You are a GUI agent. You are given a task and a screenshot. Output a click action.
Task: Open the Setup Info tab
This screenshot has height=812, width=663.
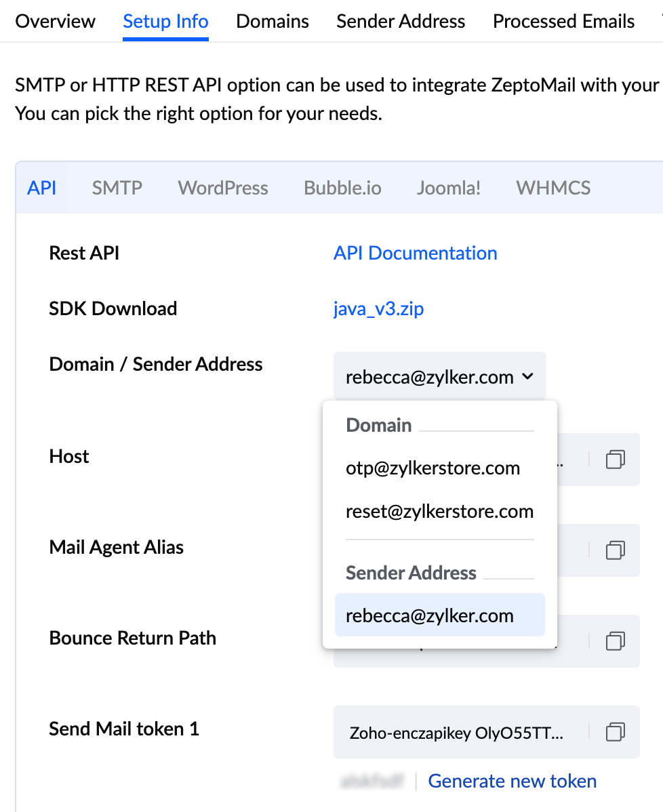click(x=165, y=21)
